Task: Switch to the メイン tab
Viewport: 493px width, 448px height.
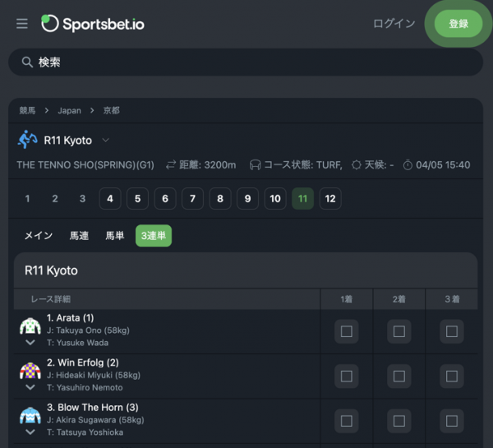Action: (x=39, y=236)
